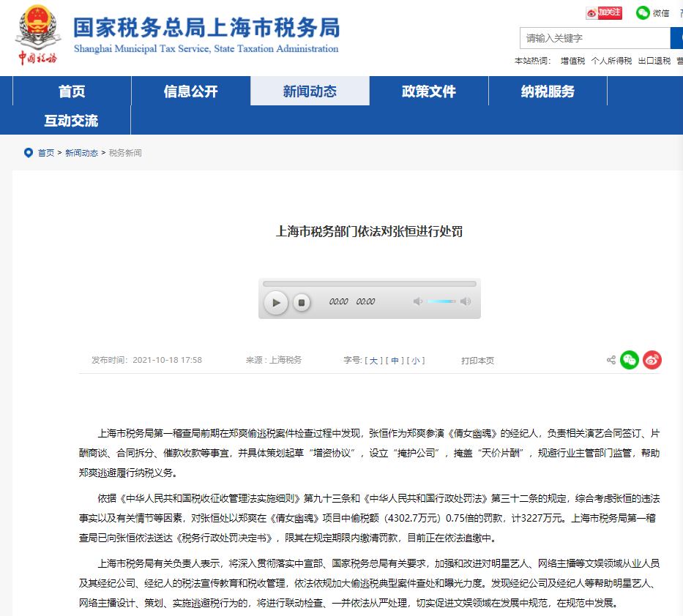Focus the 请输入关键字 search field

[x=595, y=38]
